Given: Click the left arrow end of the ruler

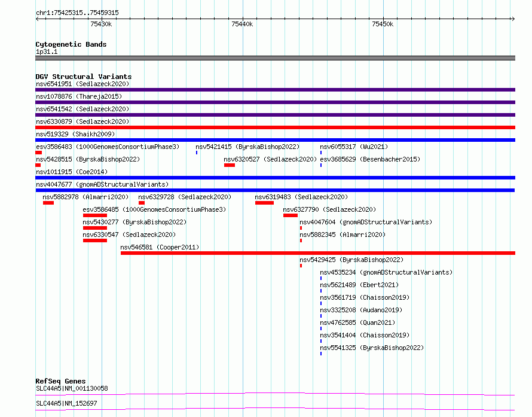Looking at the screenshot, I should (37, 19).
